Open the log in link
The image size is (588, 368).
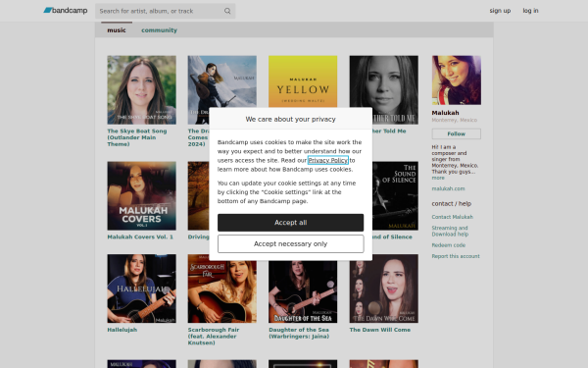pyautogui.click(x=530, y=11)
